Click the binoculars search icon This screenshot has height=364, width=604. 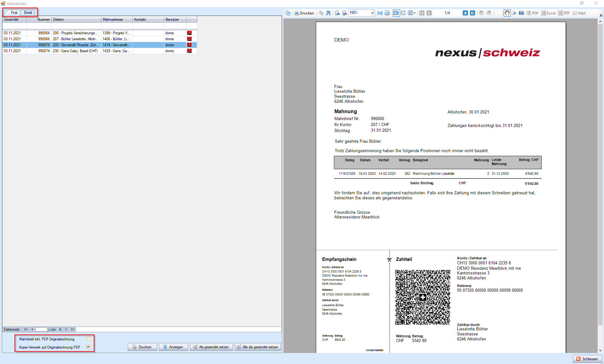pyautogui.click(x=328, y=13)
